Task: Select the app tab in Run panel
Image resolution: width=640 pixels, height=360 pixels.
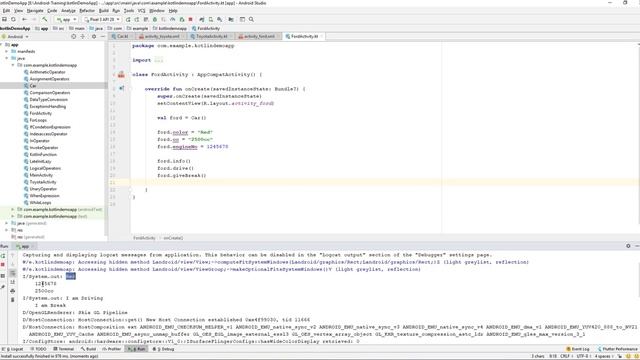Action: 23,246
